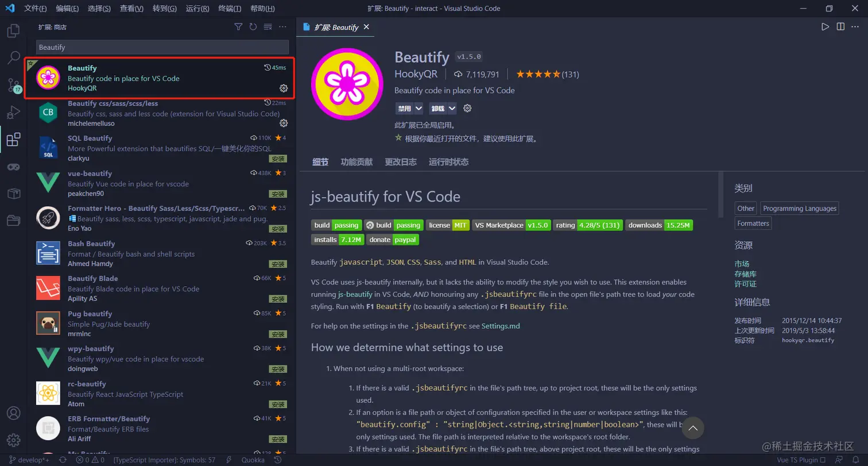Open the 转到(G) menu

click(165, 9)
